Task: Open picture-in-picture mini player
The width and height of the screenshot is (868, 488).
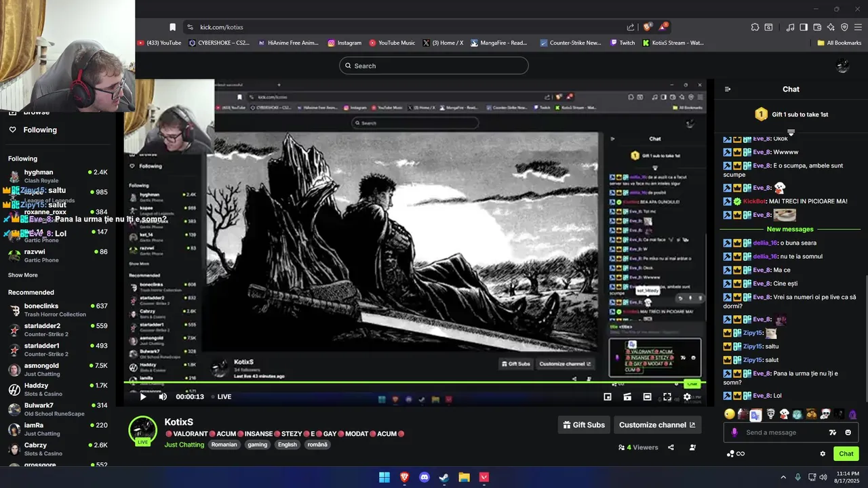Action: click(608, 397)
